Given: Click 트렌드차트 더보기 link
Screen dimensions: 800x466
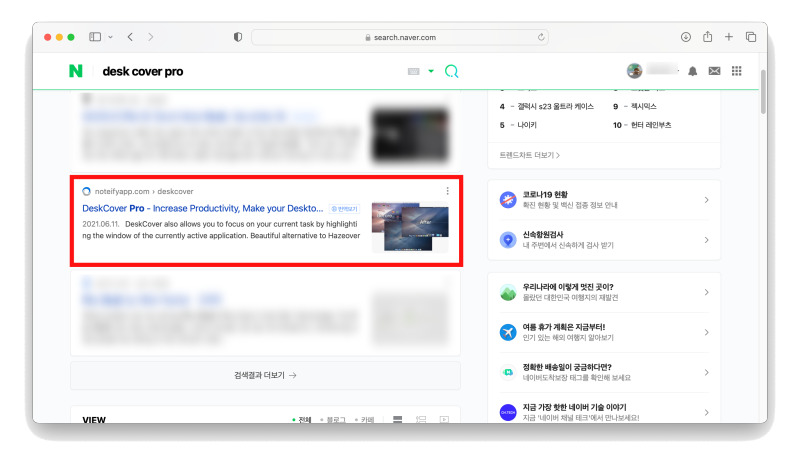Looking at the screenshot, I should [530, 155].
